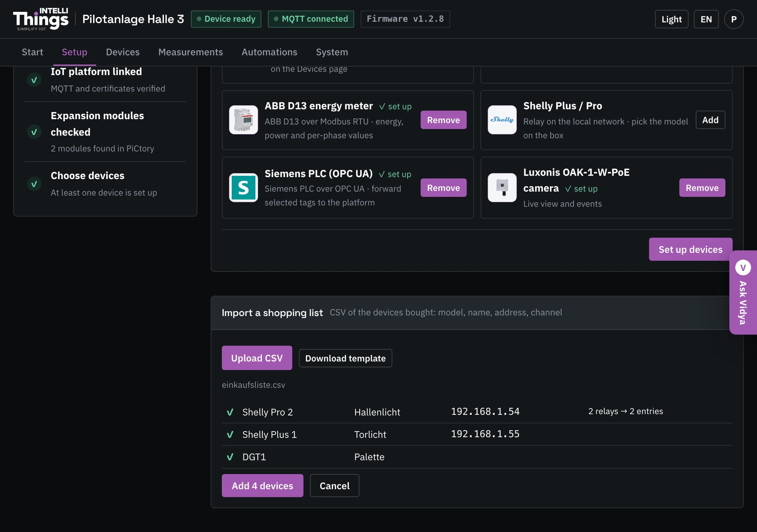Screen dimensions: 757x532
Task: Open the ABB D13 energy meter image
Action: pos(243,120)
